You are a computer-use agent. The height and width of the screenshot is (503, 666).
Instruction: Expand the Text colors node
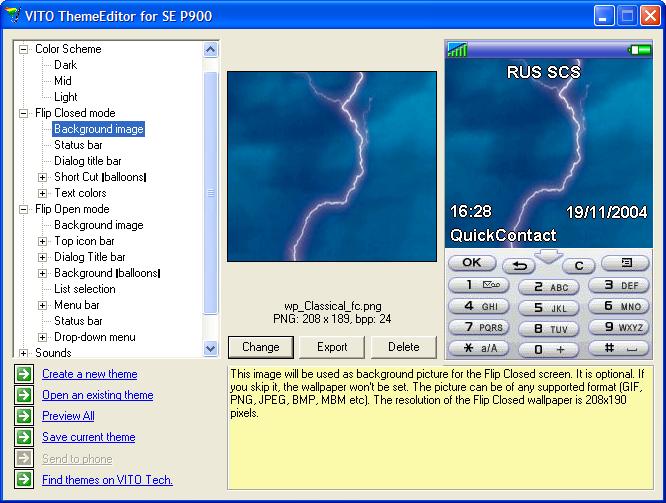point(42,193)
